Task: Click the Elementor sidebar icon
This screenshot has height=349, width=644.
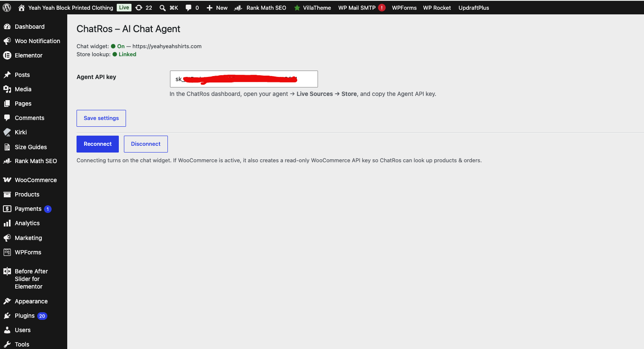Action: pos(7,55)
